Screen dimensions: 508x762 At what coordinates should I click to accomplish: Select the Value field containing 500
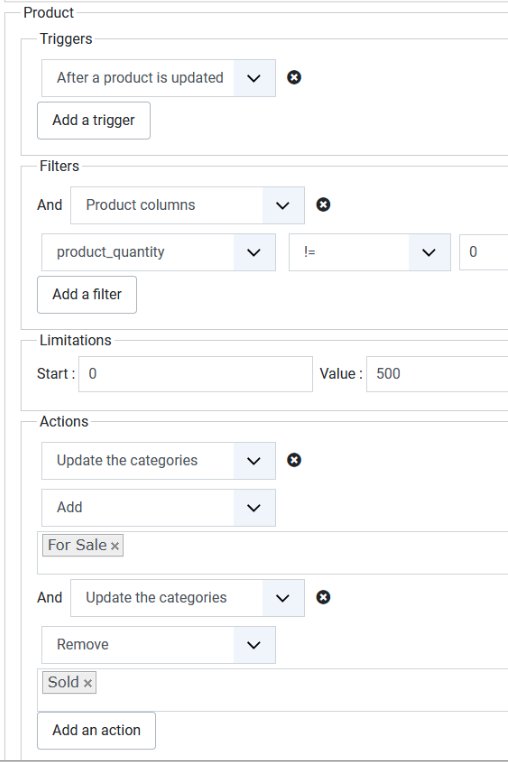pos(437,374)
